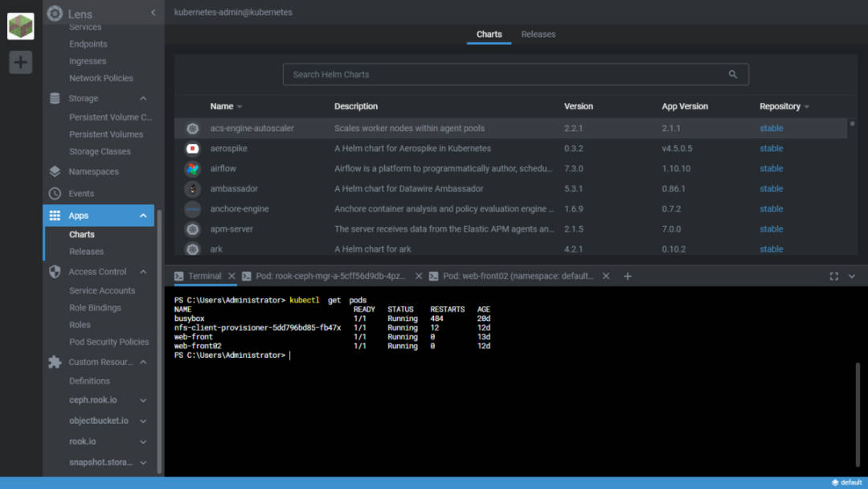Open Endpoints in the sidebar

[88, 43]
